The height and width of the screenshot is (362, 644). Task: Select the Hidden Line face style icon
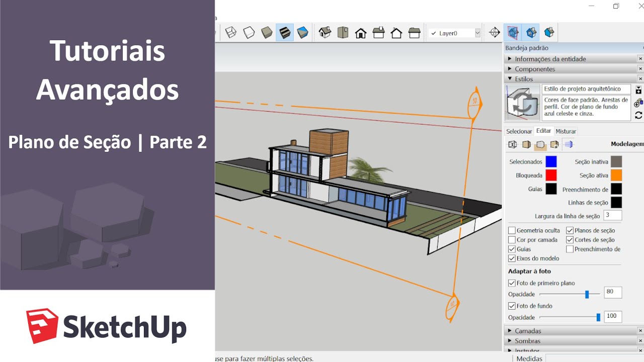[249, 33]
